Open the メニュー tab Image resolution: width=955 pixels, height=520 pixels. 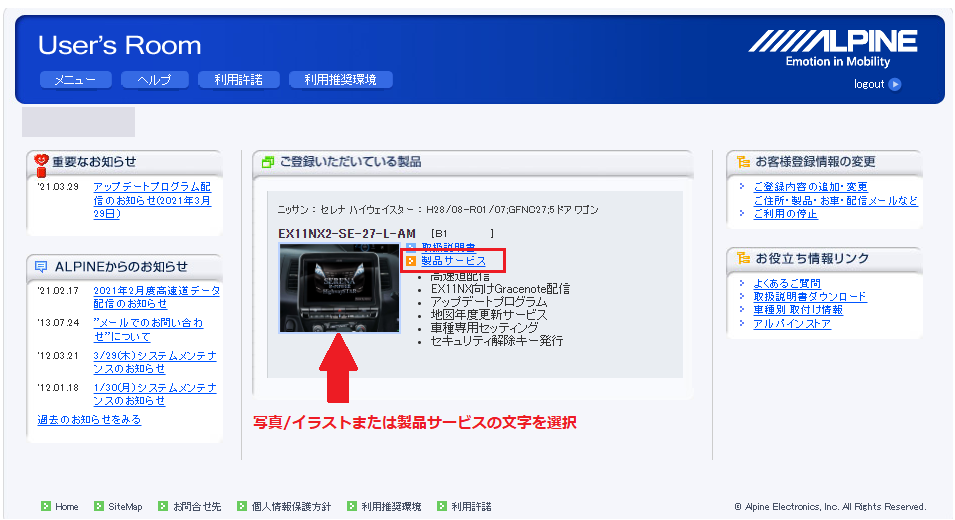[x=75, y=80]
